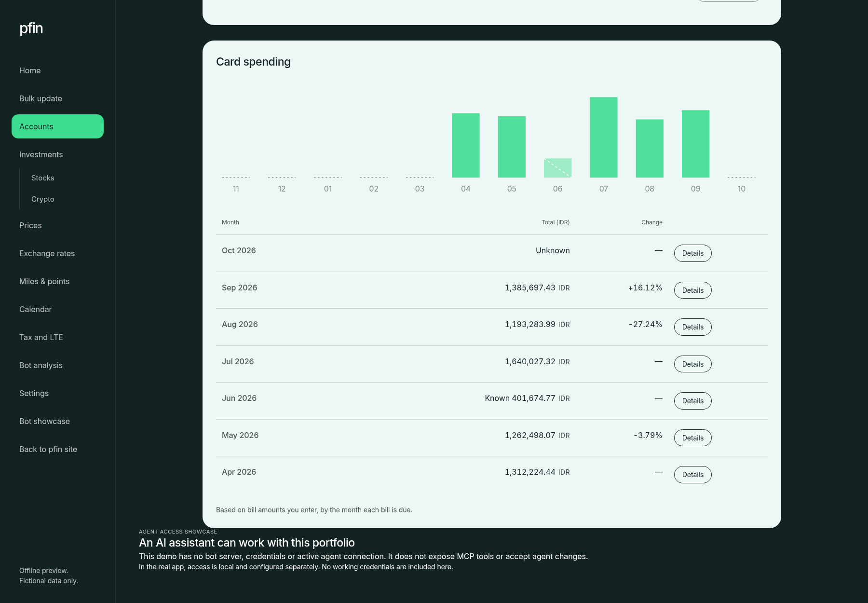The width and height of the screenshot is (868, 603).
Task: Open Details for Aug 2026
Action: [x=692, y=327]
